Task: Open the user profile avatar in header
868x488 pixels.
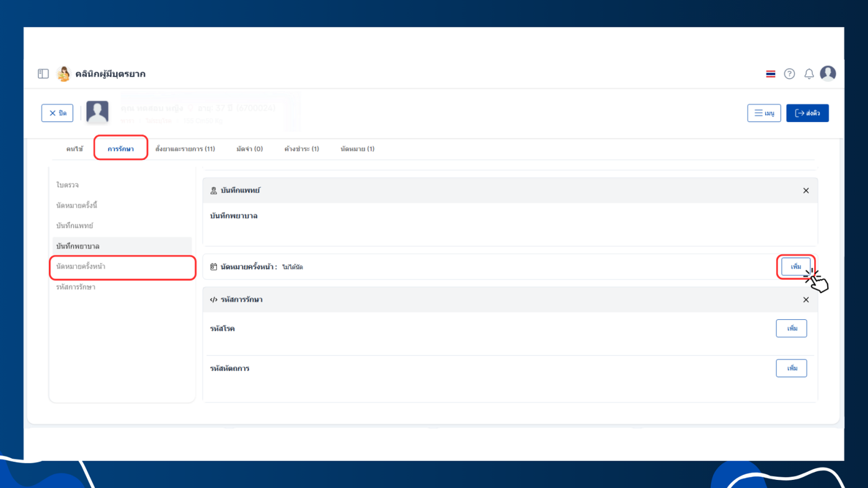Action: coord(828,73)
